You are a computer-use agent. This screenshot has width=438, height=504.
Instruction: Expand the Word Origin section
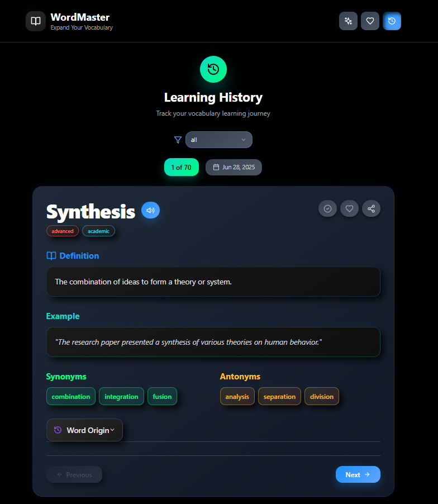click(x=84, y=430)
